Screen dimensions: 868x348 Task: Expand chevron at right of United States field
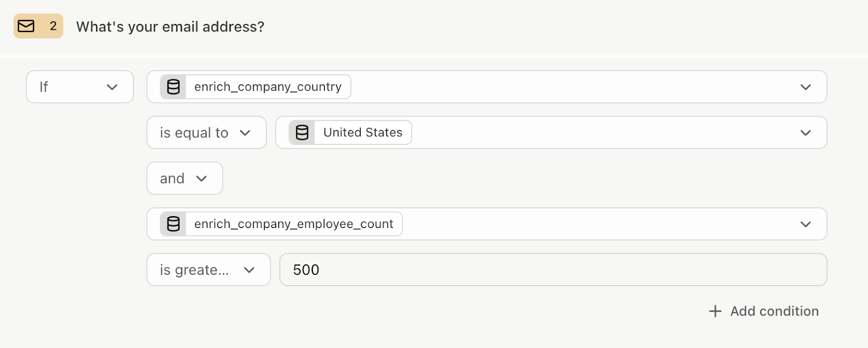(806, 132)
